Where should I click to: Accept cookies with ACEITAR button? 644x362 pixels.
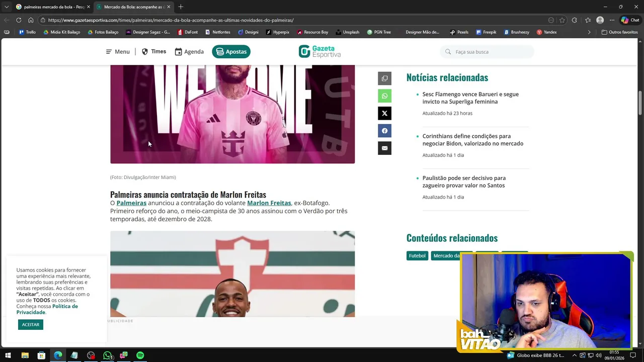[x=31, y=325]
